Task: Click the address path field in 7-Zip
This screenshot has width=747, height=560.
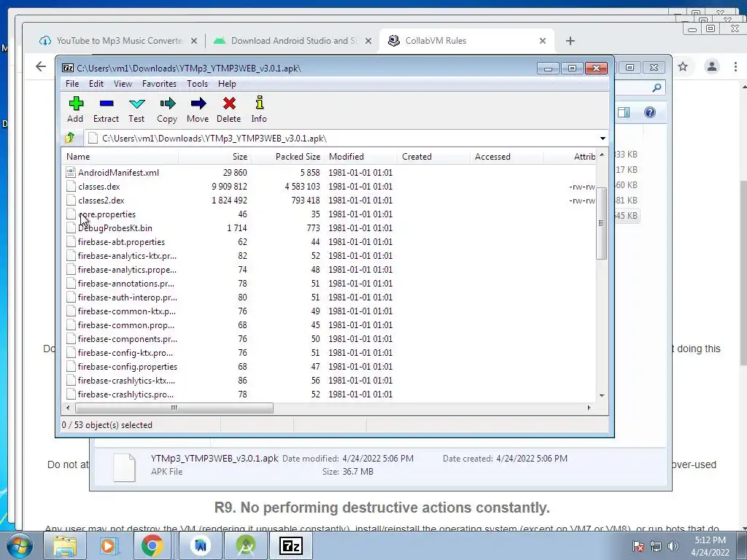Action: click(x=341, y=139)
